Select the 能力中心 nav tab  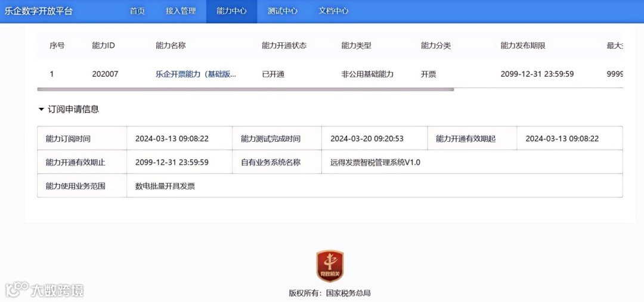231,11
